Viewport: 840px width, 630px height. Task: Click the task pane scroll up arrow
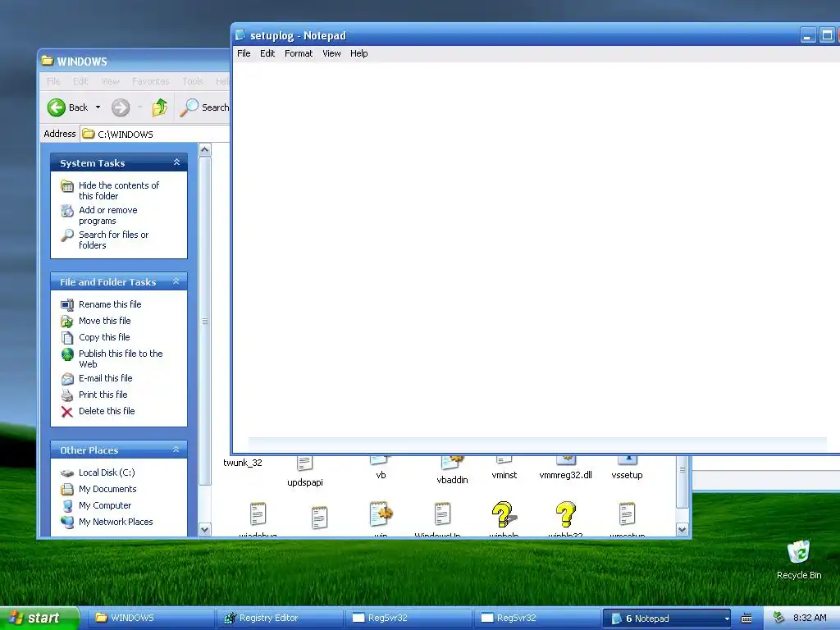point(204,150)
